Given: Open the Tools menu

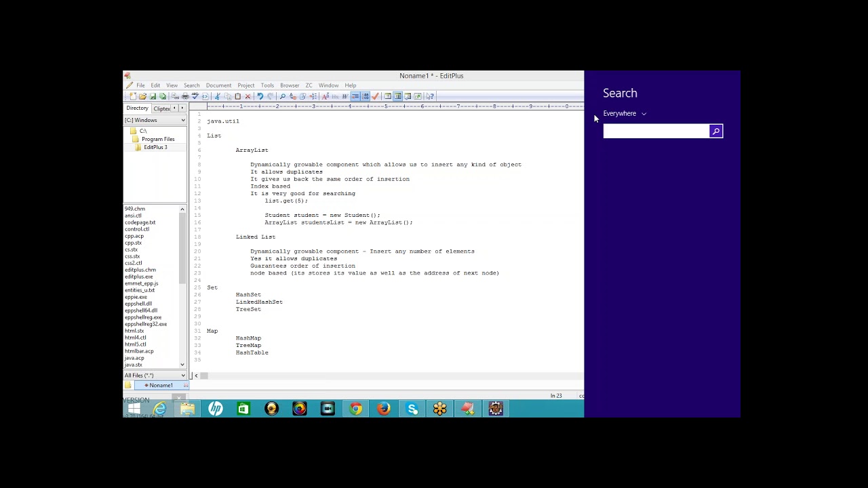Looking at the screenshot, I should [267, 85].
